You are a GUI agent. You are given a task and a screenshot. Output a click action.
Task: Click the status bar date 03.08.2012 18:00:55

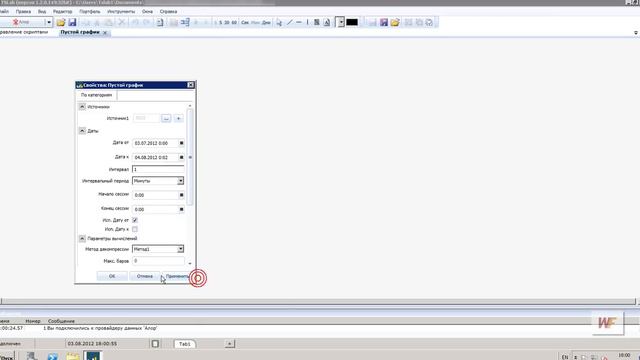pos(92,344)
